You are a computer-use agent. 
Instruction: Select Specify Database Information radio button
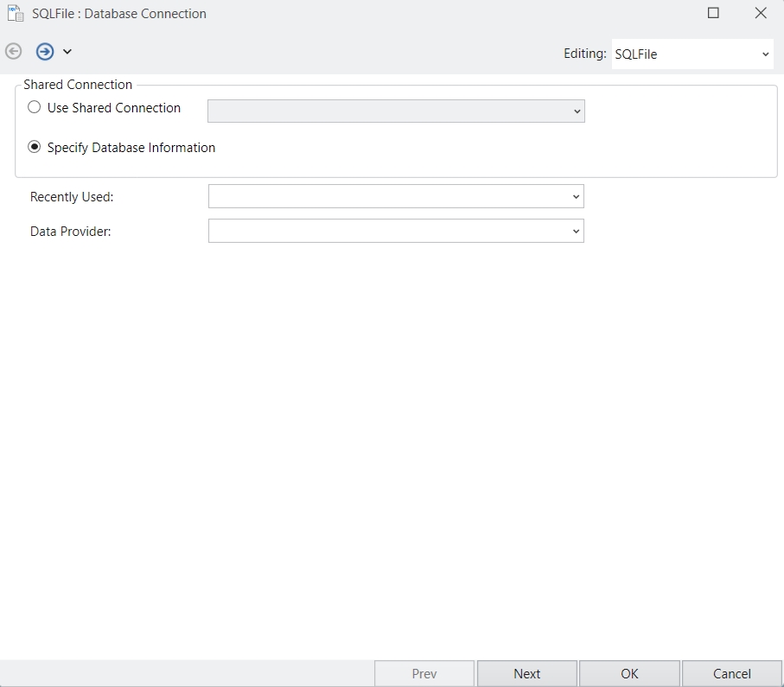pyautogui.click(x=34, y=147)
